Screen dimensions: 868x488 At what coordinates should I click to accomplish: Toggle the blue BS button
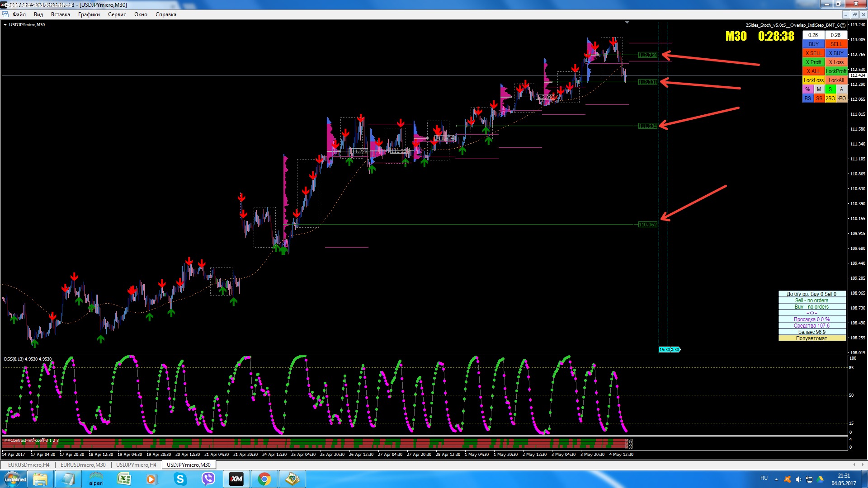click(x=808, y=98)
